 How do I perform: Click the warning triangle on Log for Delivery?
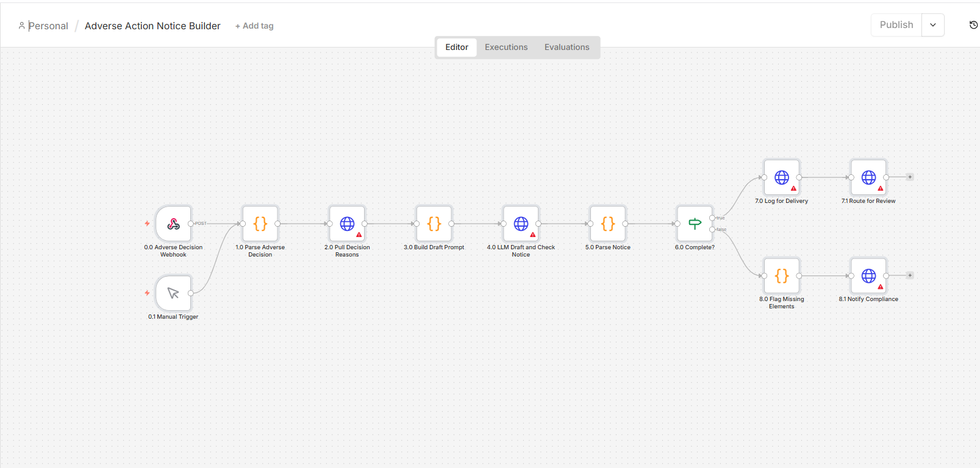(x=793, y=188)
